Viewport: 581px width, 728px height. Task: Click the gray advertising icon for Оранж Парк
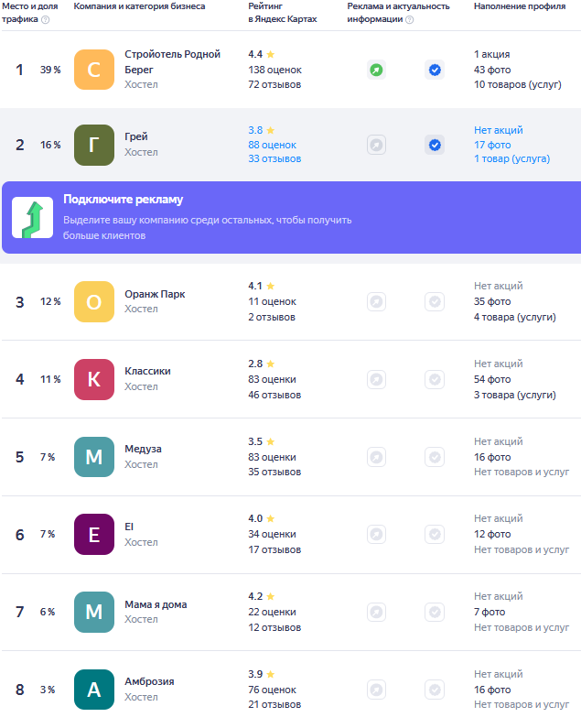pos(376,302)
